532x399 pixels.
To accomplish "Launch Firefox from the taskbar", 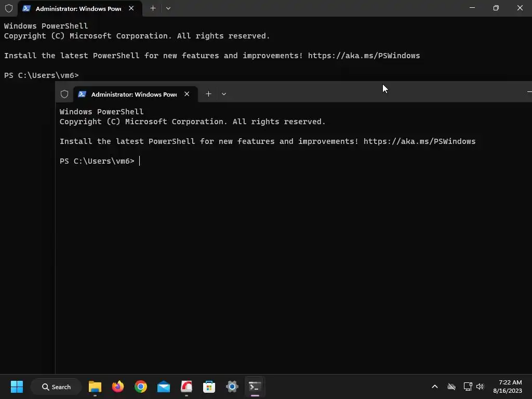I will click(x=118, y=387).
